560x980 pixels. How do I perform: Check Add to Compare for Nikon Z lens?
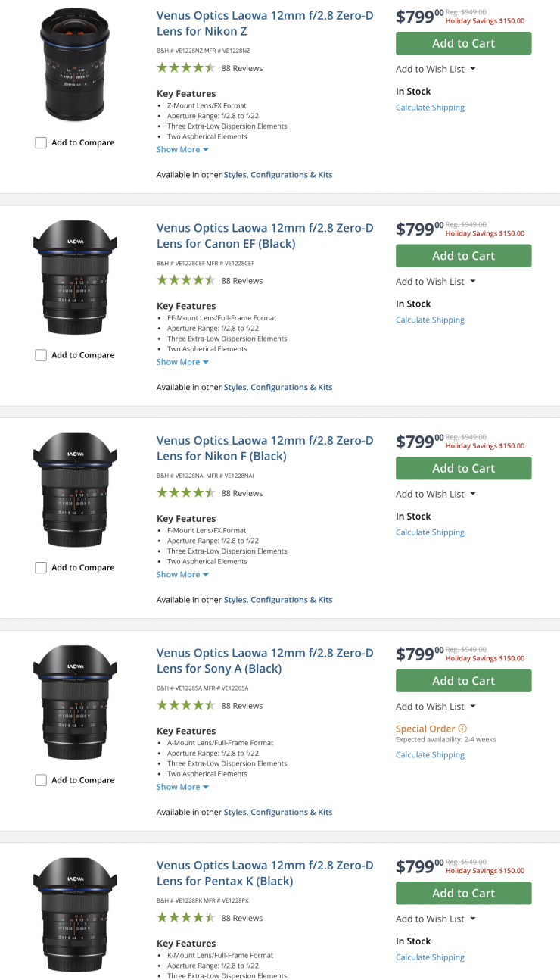pos(41,142)
